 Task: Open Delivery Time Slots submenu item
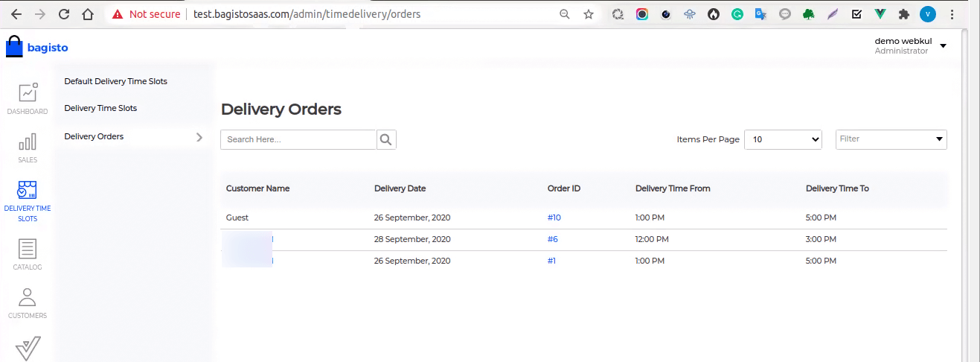click(x=101, y=109)
